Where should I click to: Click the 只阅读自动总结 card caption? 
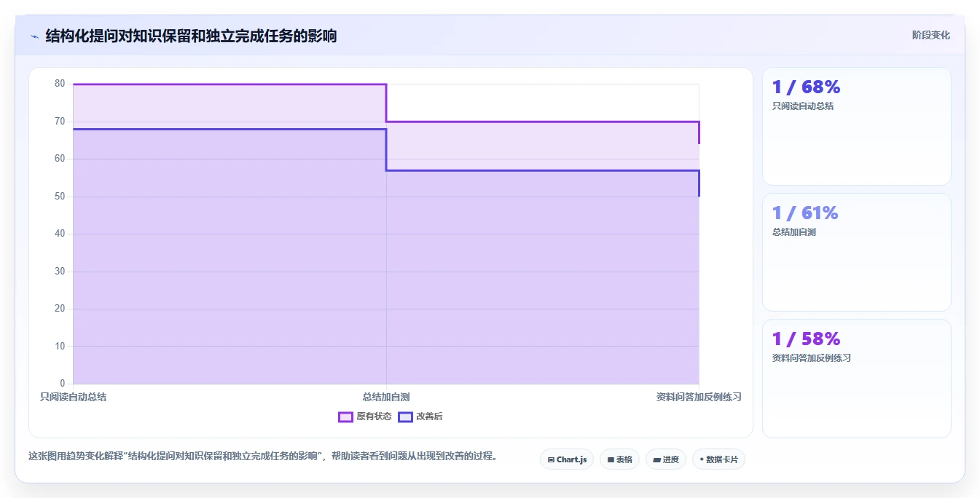[x=803, y=106]
